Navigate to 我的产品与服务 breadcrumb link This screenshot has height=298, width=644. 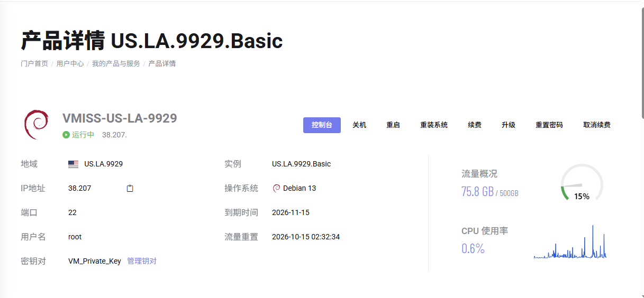click(116, 63)
